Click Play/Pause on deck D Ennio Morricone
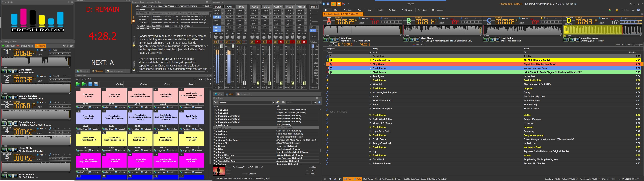 click(x=566, y=39)
